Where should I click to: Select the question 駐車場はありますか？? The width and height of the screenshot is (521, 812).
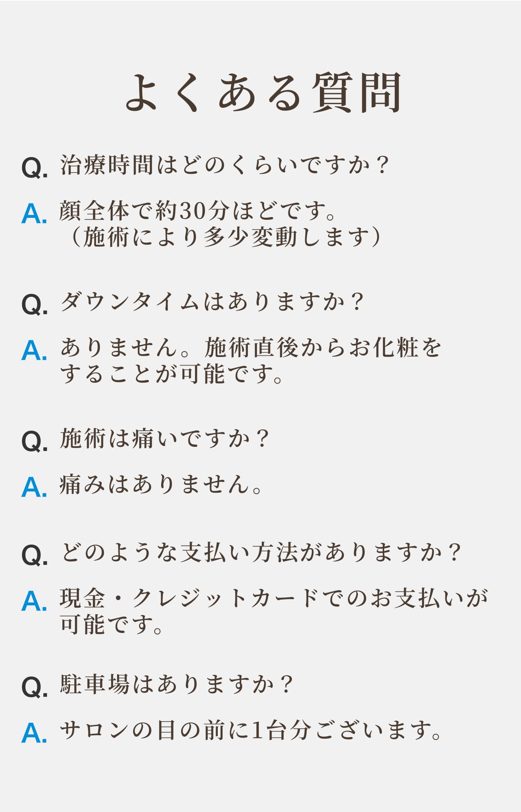(x=176, y=685)
